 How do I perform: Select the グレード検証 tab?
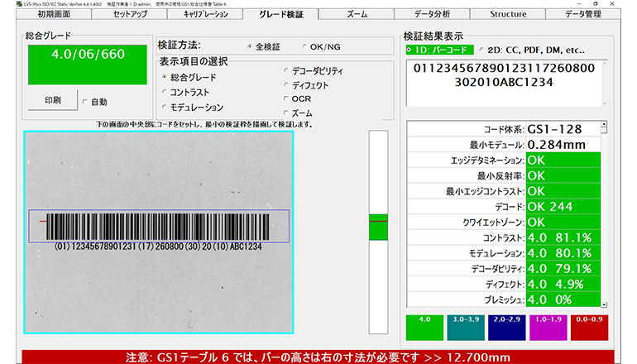click(280, 14)
